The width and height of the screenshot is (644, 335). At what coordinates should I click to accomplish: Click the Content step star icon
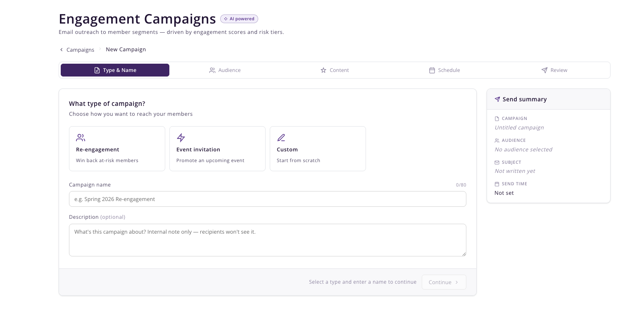coord(323,70)
